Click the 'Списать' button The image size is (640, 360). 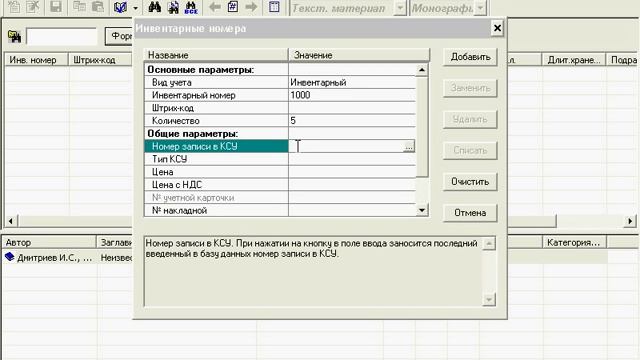470,150
